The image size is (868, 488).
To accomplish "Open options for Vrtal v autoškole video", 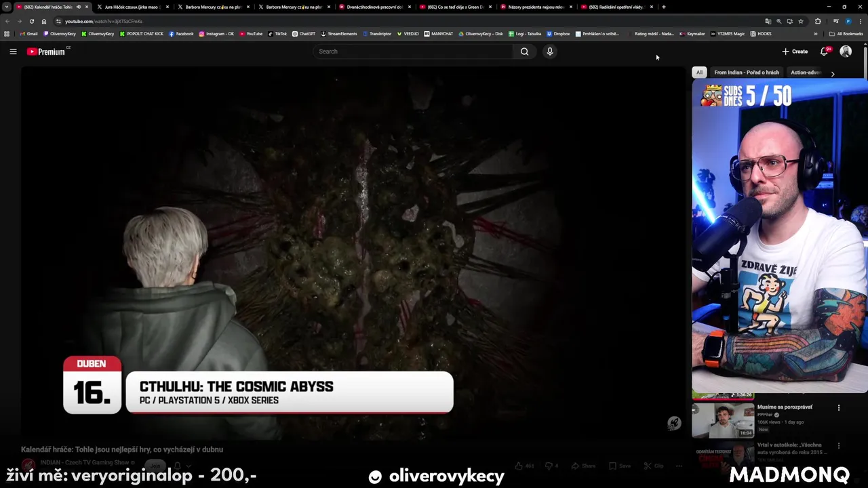I will 839,446.
